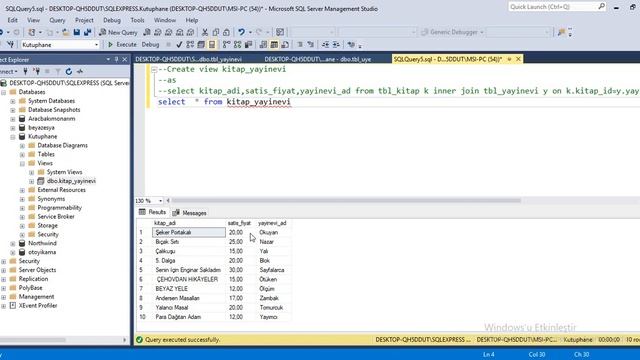Expand the Northwind database node
Viewport: 640px width, 360px height.
click(x=13, y=244)
